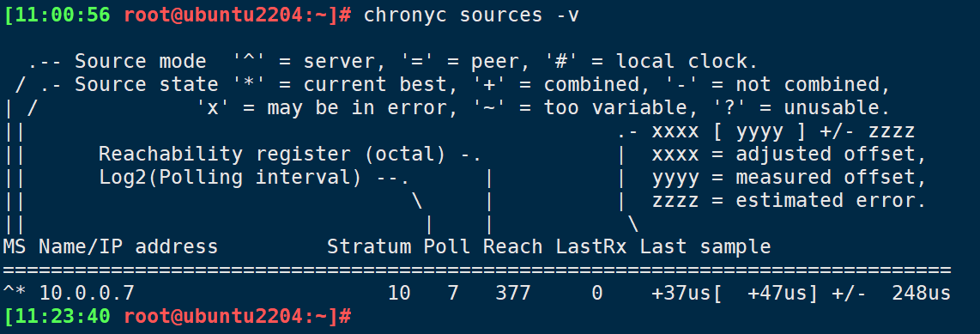
Task: Click the Reach column header
Action: tap(513, 246)
